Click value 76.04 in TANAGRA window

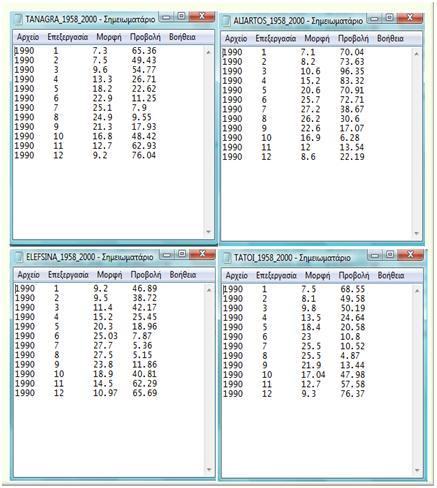144,155
